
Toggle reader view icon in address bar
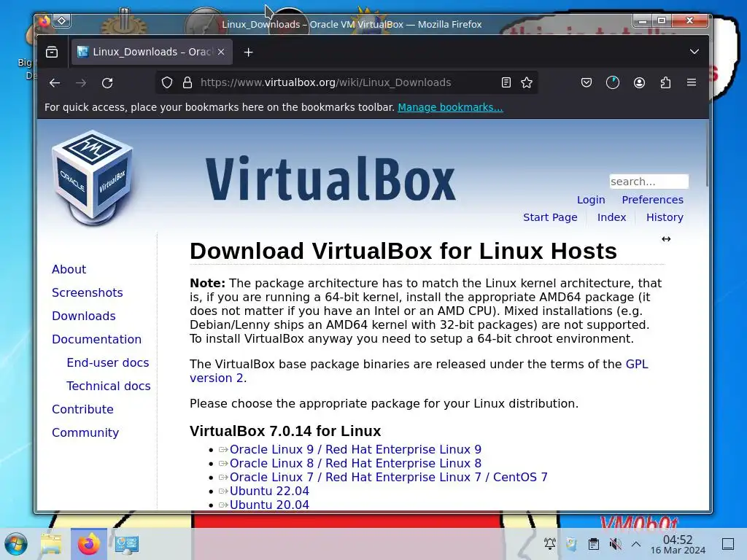[506, 82]
